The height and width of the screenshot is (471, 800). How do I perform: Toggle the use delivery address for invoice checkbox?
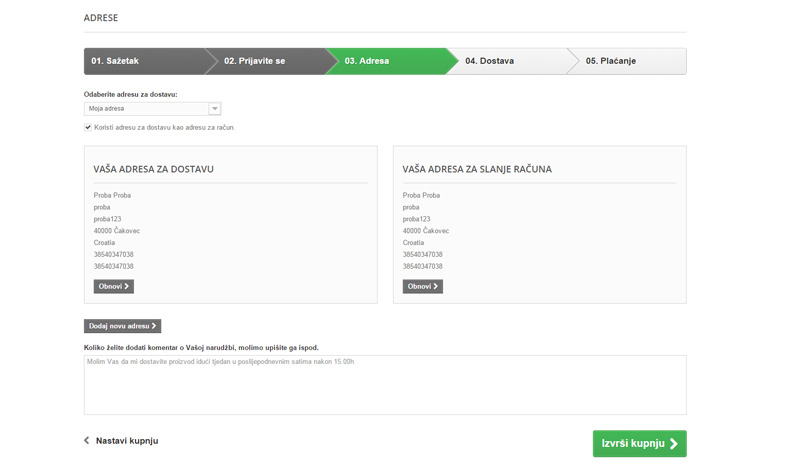[x=88, y=128]
